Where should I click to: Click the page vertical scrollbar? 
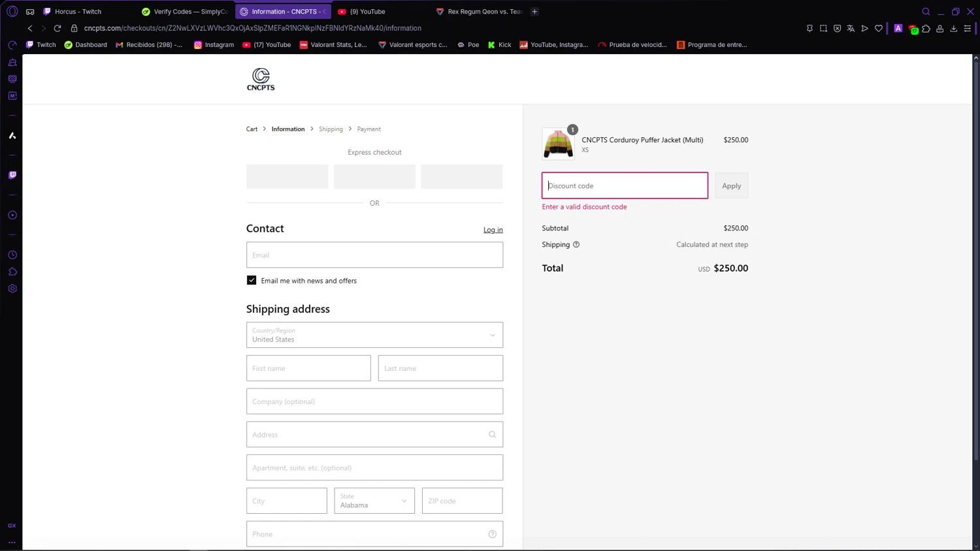pos(976,261)
